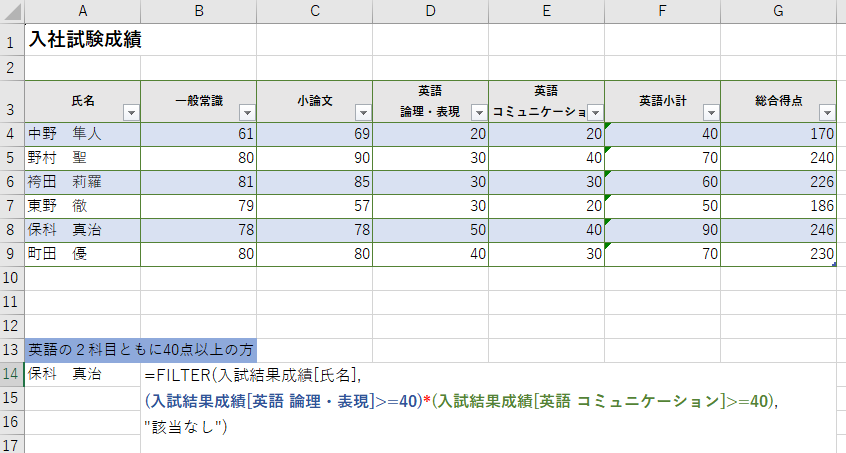Click the label 英語の２科目ともに40点以上の方
This screenshot has height=453, width=846.
tap(140, 351)
